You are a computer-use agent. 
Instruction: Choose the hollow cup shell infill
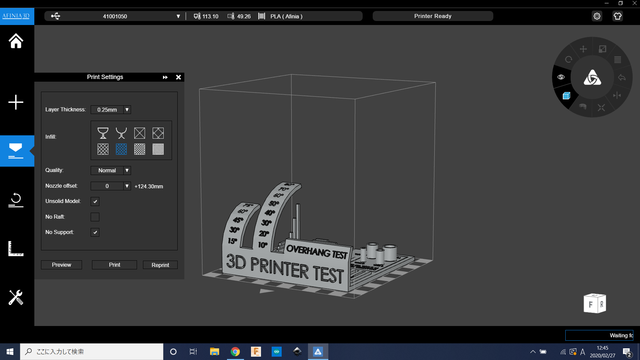pos(103,133)
